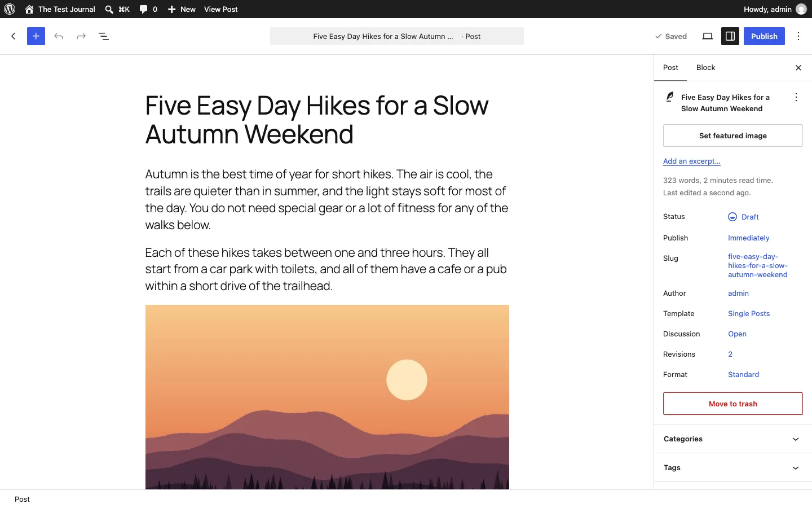Image resolution: width=812 pixels, height=508 pixels.
Task: Change Discussion setting from Open
Action: tap(737, 334)
